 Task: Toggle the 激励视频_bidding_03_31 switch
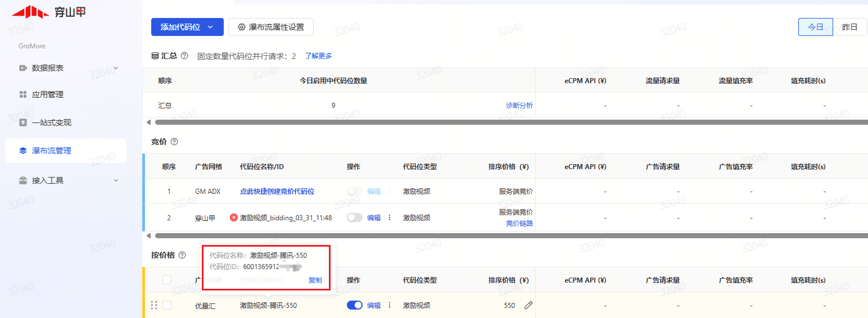355,217
